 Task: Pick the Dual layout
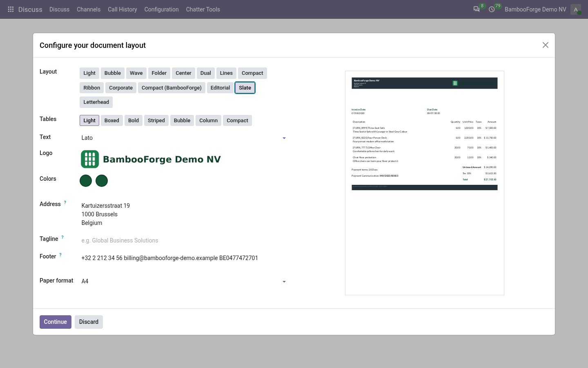(206, 73)
